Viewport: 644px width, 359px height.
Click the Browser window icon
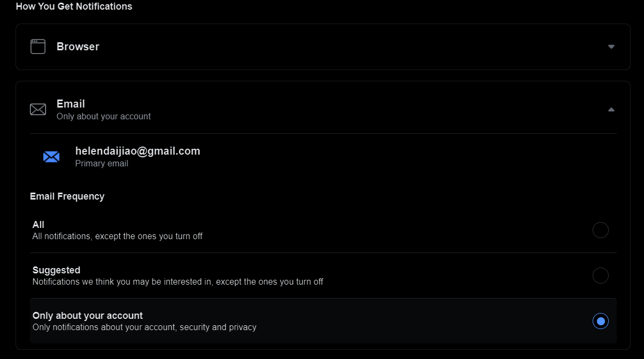[x=38, y=47]
